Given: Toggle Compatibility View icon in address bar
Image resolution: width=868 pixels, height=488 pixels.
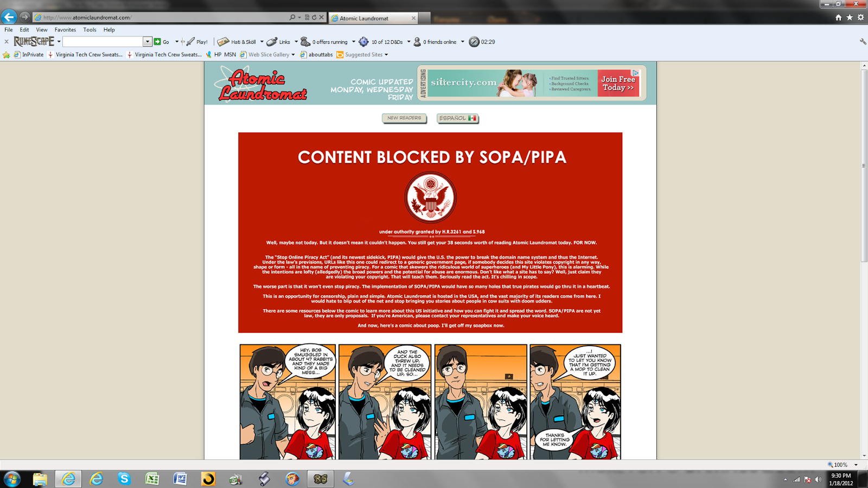Looking at the screenshot, I should (x=307, y=17).
